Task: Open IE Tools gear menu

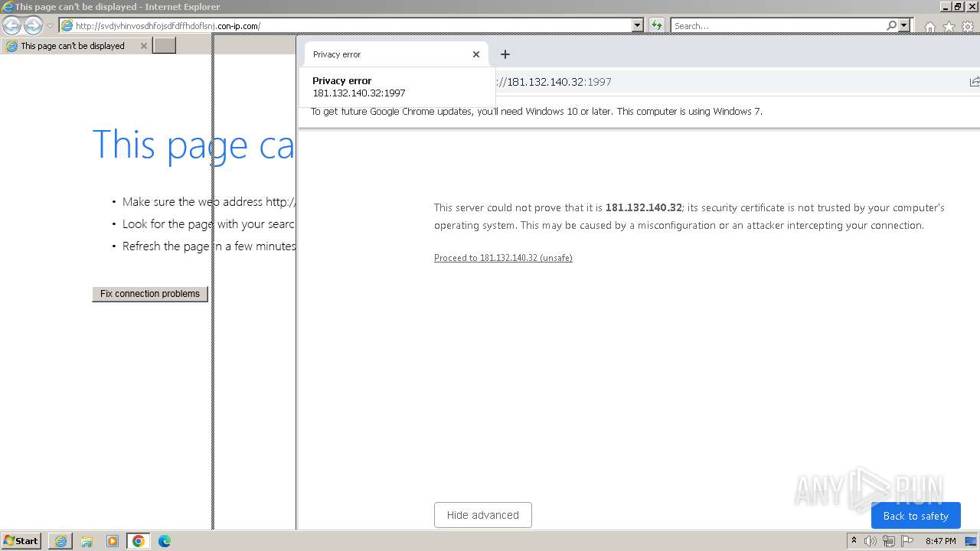Action: (x=968, y=27)
